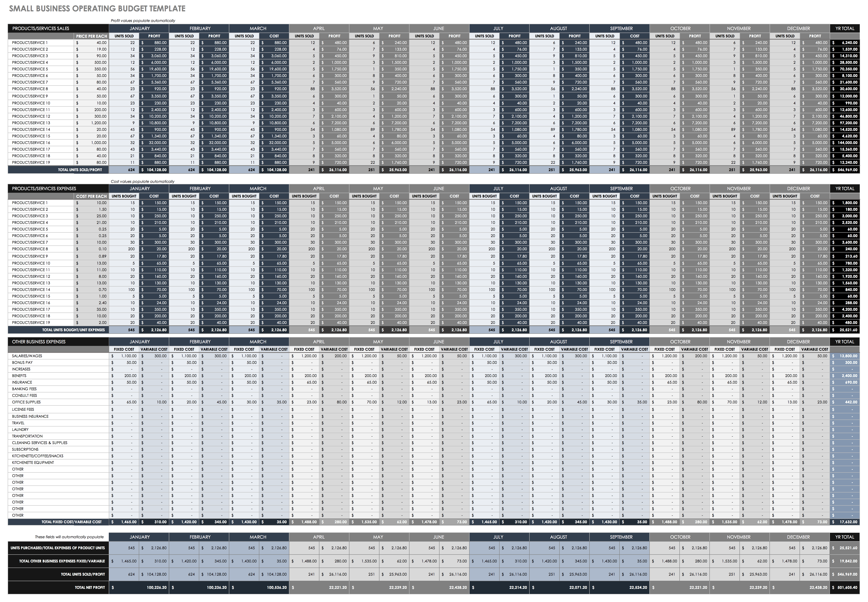This screenshot has width=868, height=602.
Task: Click the TOTAL OTHER BUSINESS EXPENSES FIXED/VARIABLE label
Action: pos(58,561)
